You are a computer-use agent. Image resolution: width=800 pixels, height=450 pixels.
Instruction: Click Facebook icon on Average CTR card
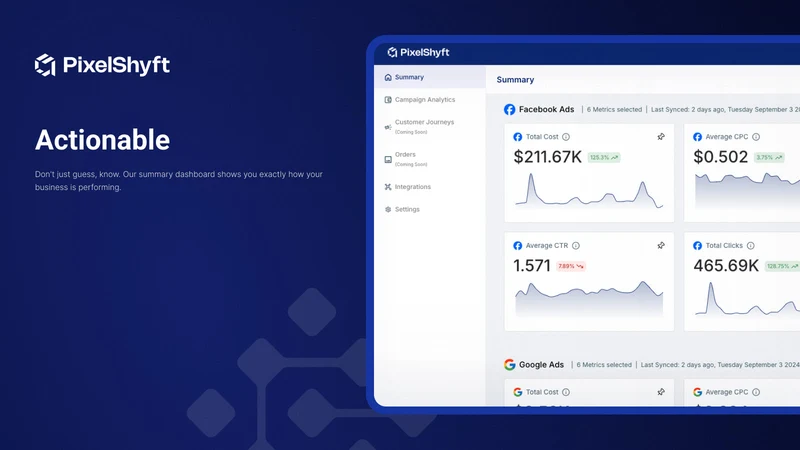pos(517,245)
